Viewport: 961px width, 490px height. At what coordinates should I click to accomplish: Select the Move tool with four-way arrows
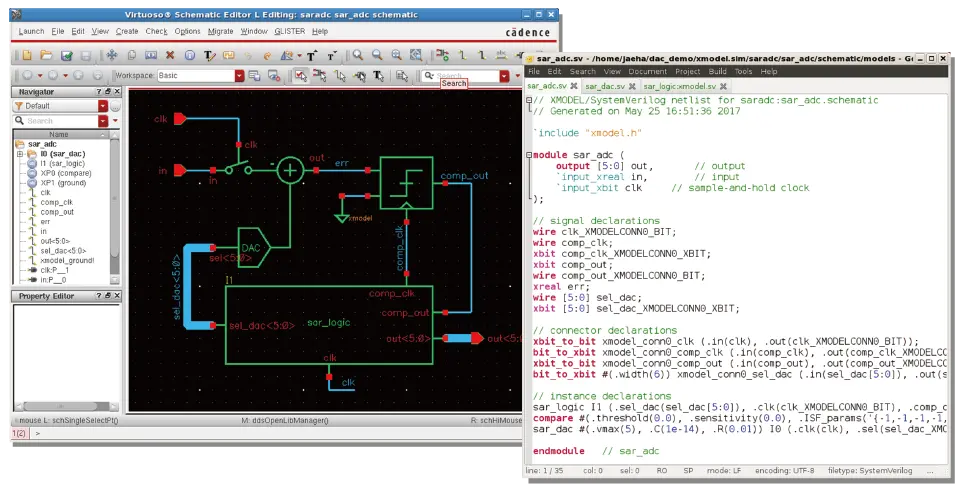112,56
